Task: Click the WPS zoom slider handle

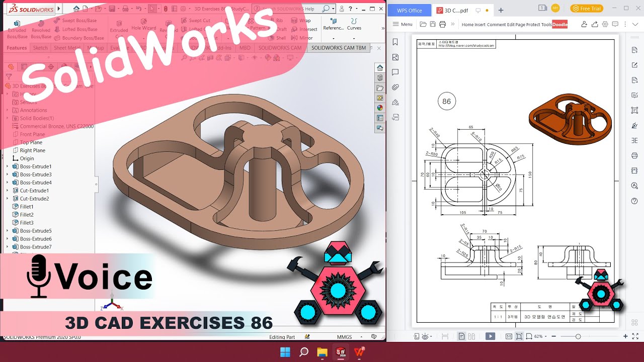Action: (x=578, y=336)
